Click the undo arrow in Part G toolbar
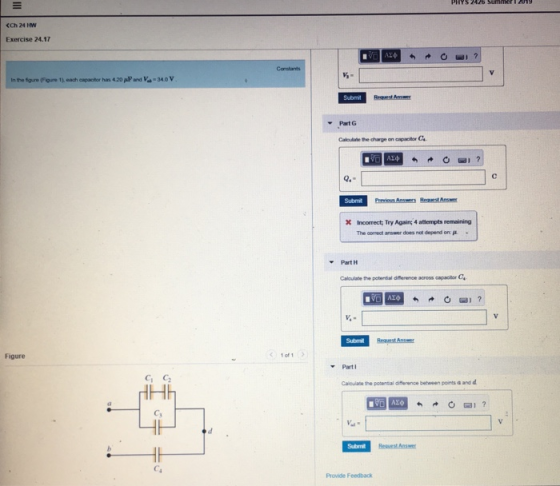 414,160
